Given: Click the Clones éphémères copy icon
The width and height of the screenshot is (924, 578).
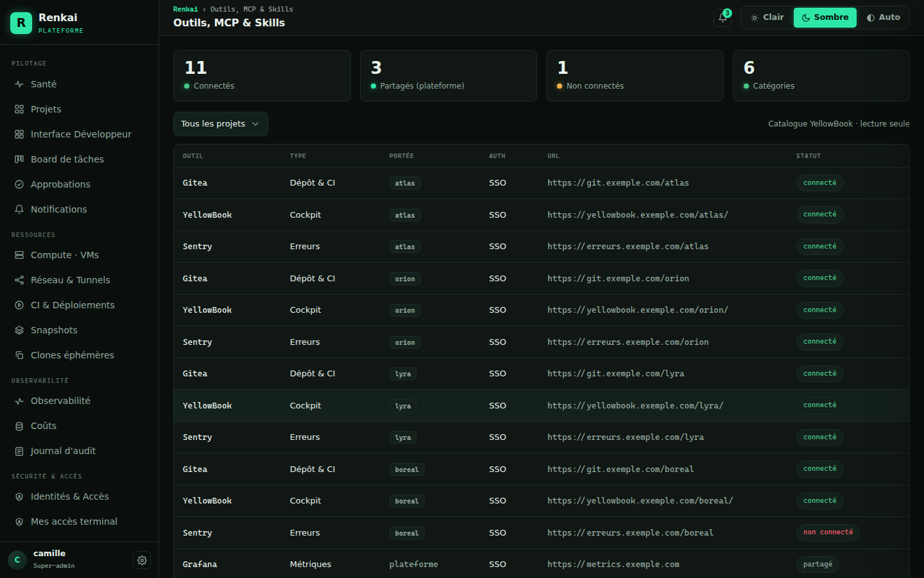Looking at the screenshot, I should 19,355.
